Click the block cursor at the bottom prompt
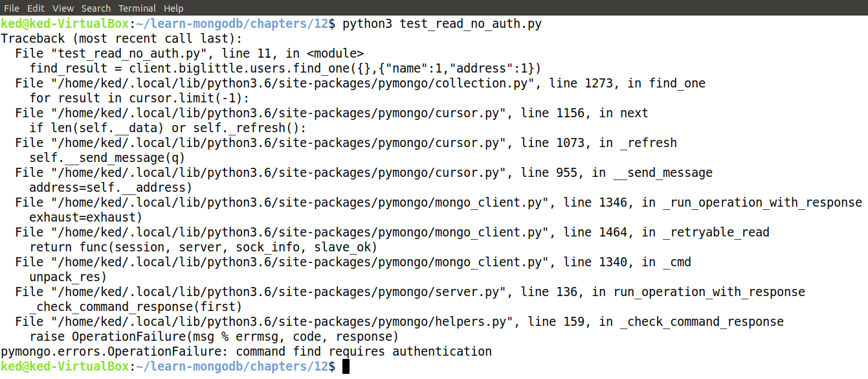The height and width of the screenshot is (379, 868). [346, 367]
